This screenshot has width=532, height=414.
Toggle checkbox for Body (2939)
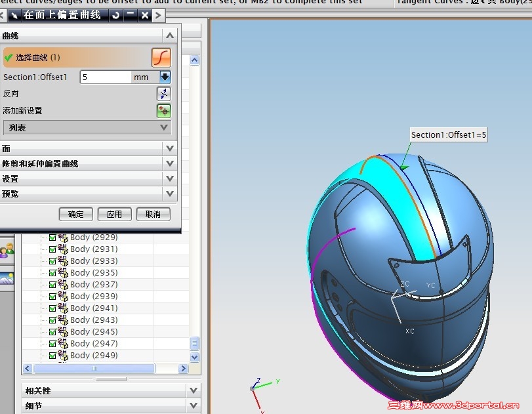pos(52,297)
